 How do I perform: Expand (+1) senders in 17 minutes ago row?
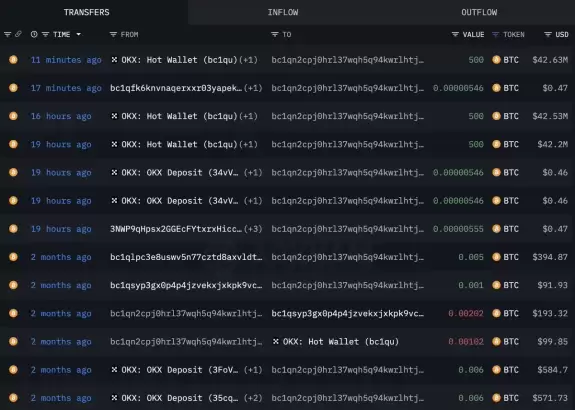click(253, 88)
